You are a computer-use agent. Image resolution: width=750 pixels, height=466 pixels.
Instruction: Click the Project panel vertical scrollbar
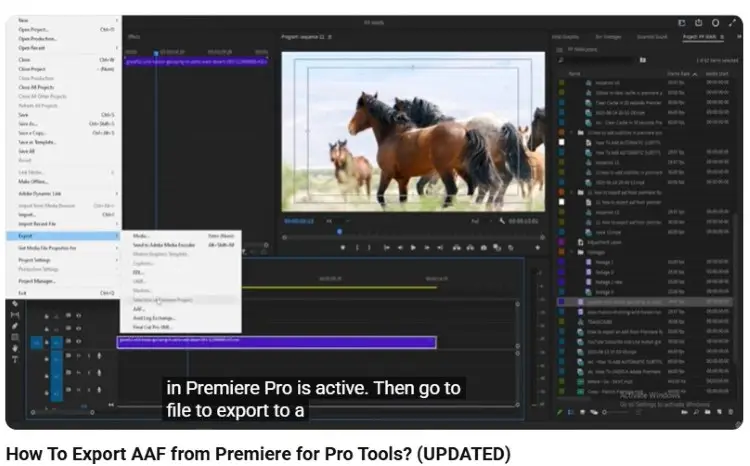point(735,287)
